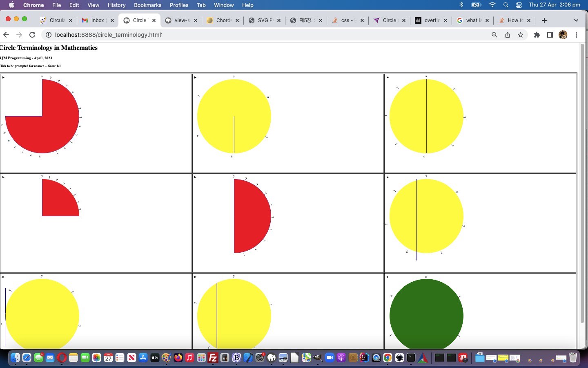Image resolution: width=588 pixels, height=368 pixels.
Task: Expand the disclosure triangle in the red semicircle cell
Action: point(195,177)
